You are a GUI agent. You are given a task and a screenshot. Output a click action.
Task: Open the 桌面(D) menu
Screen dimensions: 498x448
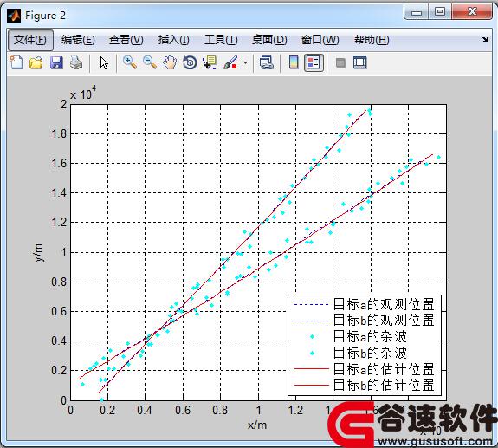coord(269,40)
